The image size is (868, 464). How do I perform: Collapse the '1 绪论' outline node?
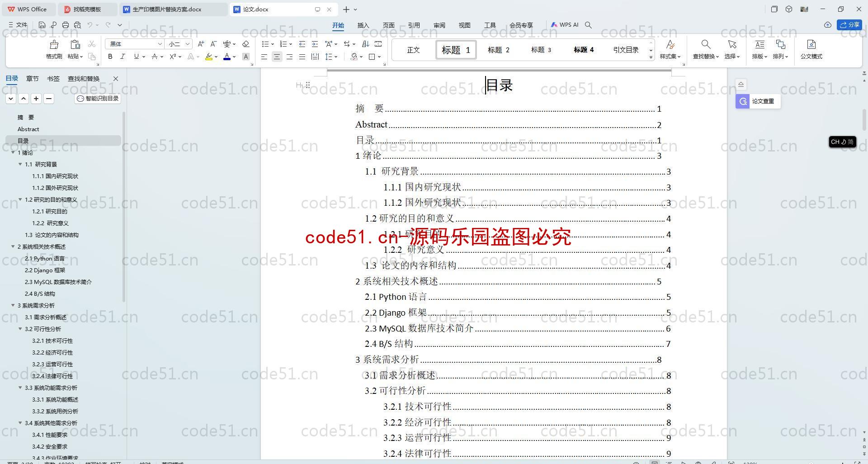13,152
